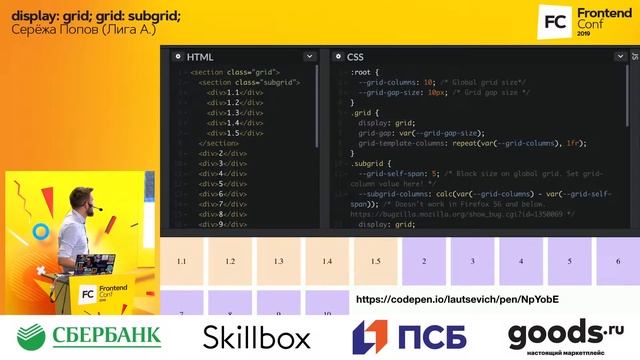The image size is (640, 360).
Task: Click the '.subgrid {' selector line
Action: coord(371,164)
